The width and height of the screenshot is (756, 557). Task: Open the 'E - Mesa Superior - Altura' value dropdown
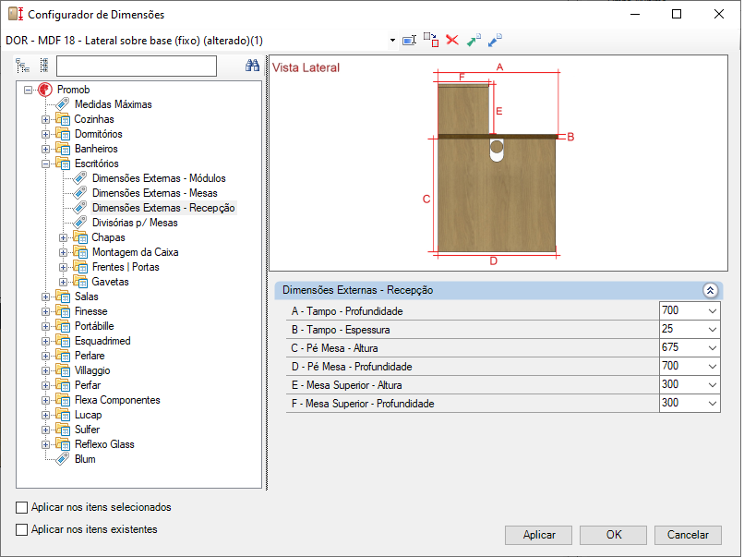(712, 384)
